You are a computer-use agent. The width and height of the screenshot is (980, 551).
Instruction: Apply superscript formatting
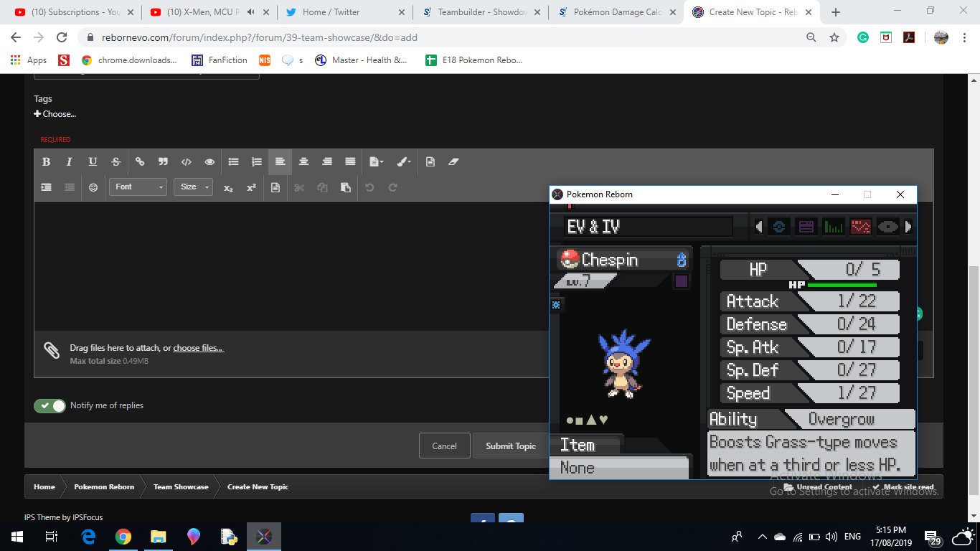pos(251,187)
